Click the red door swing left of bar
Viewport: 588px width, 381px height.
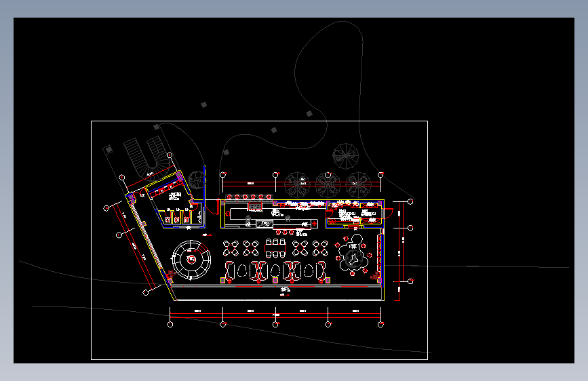pos(212,207)
